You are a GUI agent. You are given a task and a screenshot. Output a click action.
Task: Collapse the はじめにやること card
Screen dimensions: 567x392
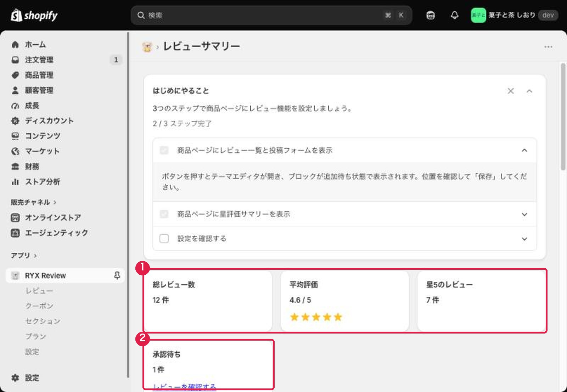point(529,91)
